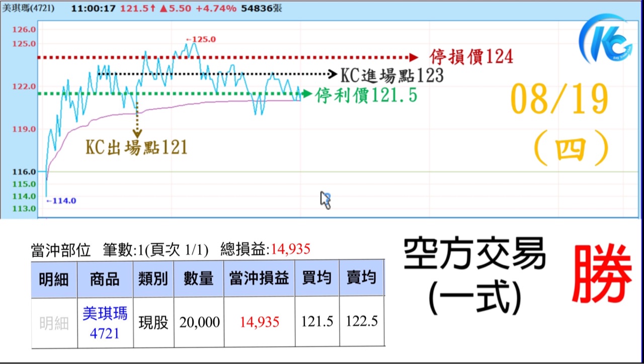Click the 商品 column header

click(x=105, y=279)
